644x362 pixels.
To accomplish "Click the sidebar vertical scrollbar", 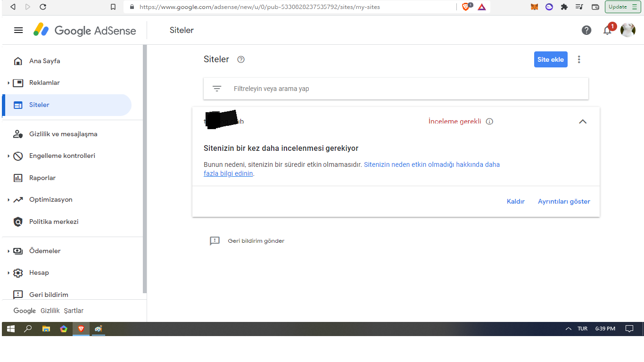I will pyautogui.click(x=145, y=170).
